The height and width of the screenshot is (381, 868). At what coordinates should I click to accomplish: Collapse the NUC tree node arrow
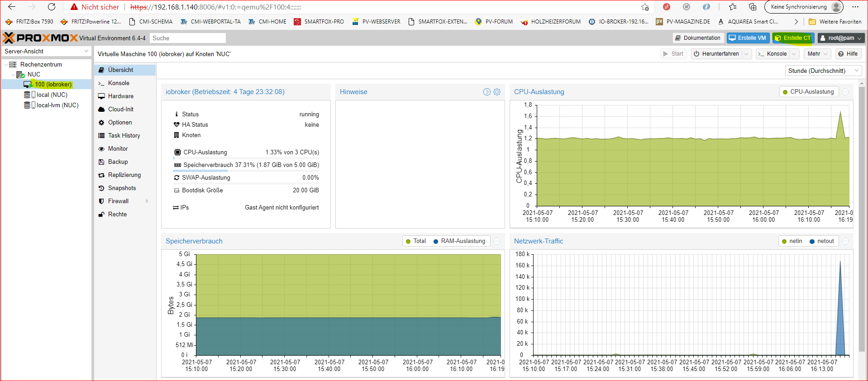tap(13, 74)
